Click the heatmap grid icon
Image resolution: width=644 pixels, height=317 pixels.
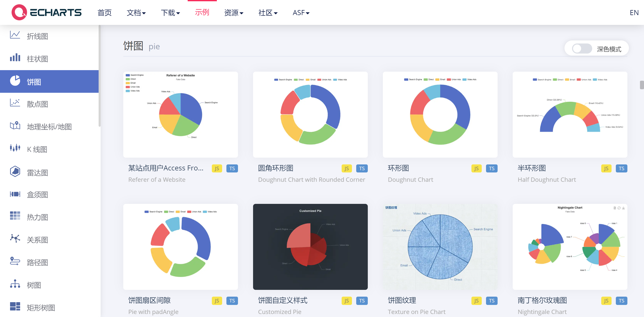(x=15, y=216)
